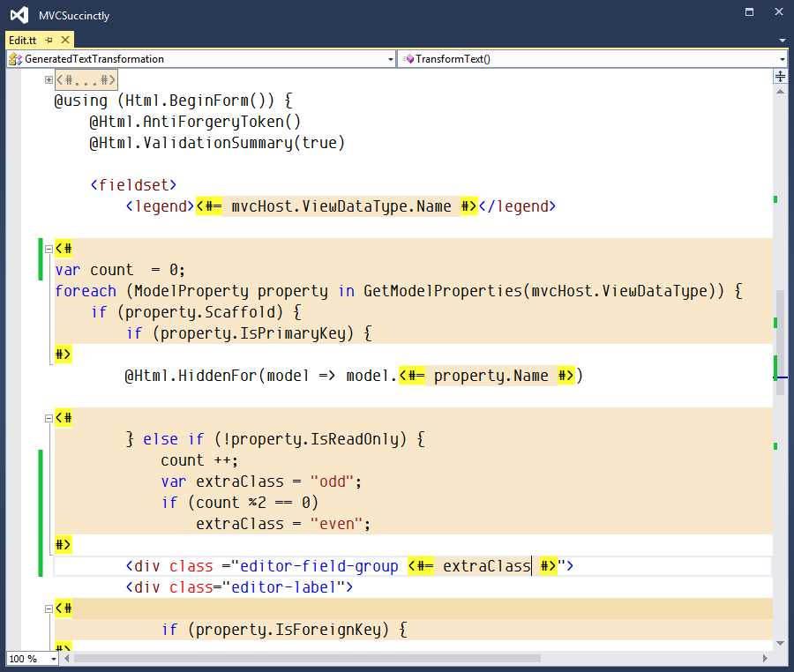Click the '<fieldset>' tag
794x672 pixels.
click(x=133, y=185)
